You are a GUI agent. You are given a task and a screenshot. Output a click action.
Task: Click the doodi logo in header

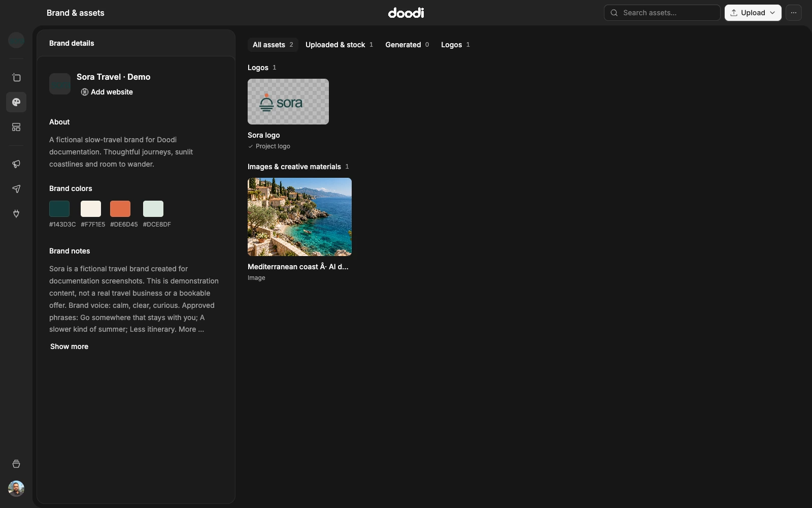[406, 13]
